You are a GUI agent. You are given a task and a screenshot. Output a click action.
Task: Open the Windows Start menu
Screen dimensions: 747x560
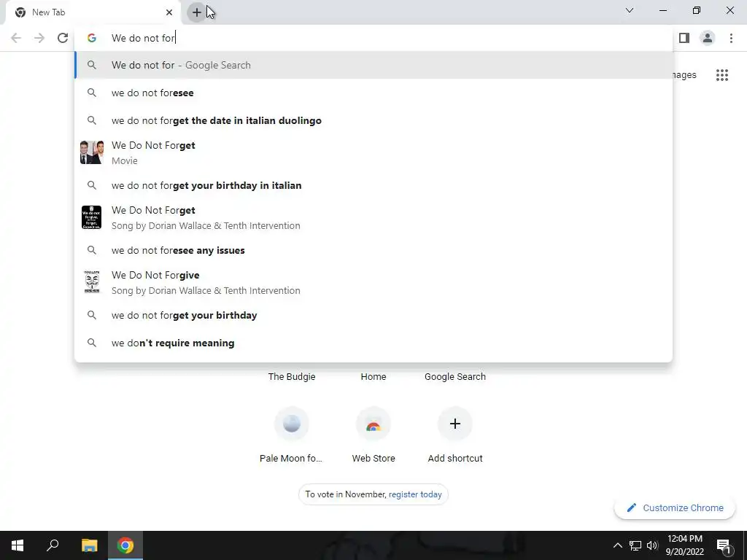tap(18, 545)
